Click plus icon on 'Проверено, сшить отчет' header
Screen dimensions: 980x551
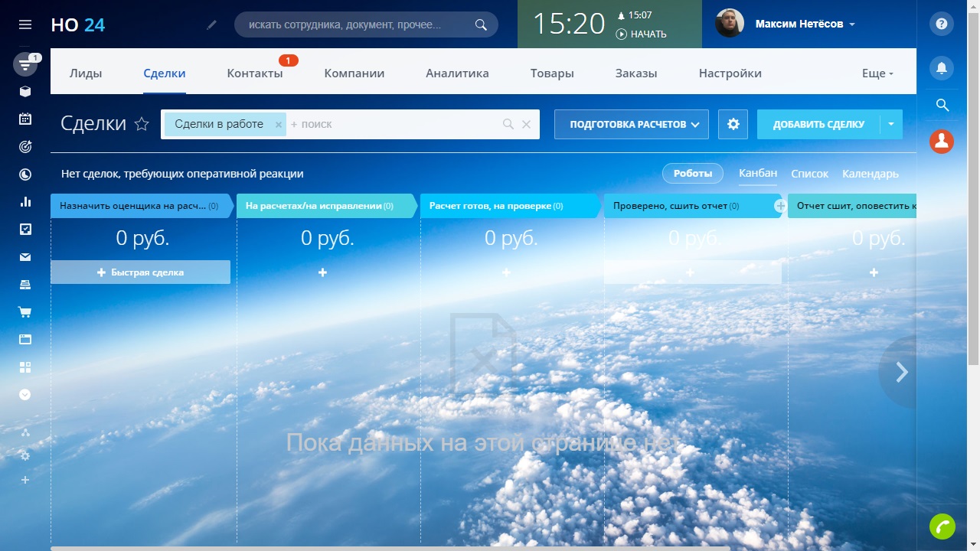(x=780, y=206)
